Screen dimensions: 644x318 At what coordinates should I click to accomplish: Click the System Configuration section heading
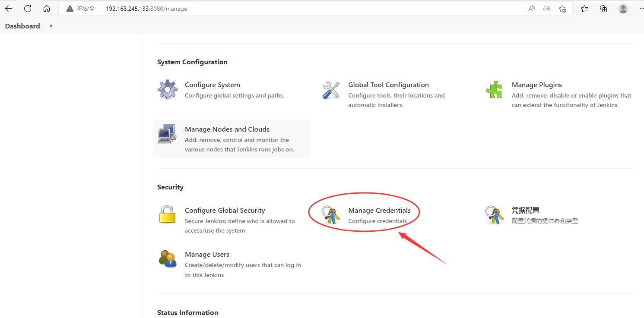(192, 62)
